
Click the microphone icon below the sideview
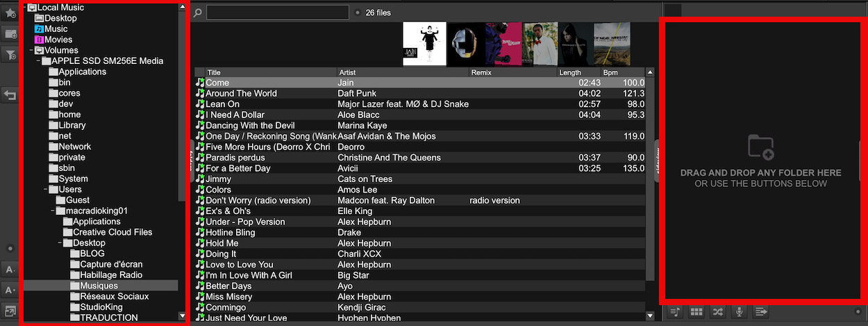[739, 312]
